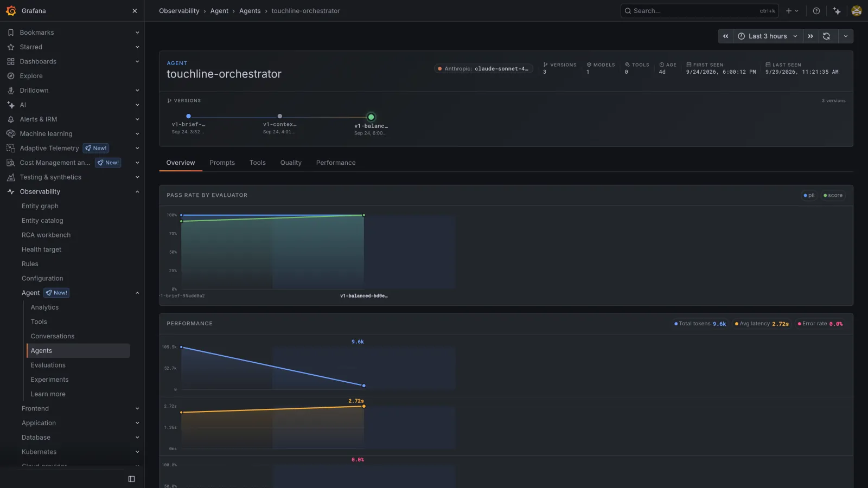Click the refresh dashboard icon
Viewport: 868px width, 488px height.
coord(826,36)
